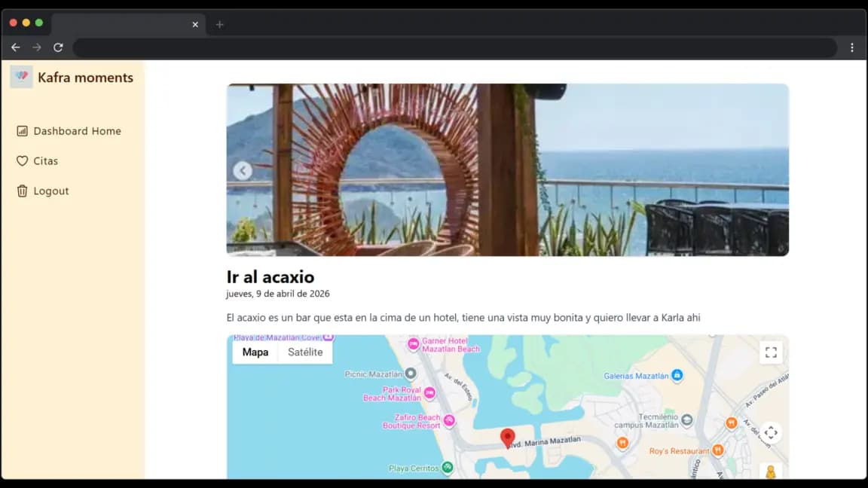Click the chart icon beside Dashboard Home
The image size is (868, 488).
pyautogui.click(x=22, y=131)
